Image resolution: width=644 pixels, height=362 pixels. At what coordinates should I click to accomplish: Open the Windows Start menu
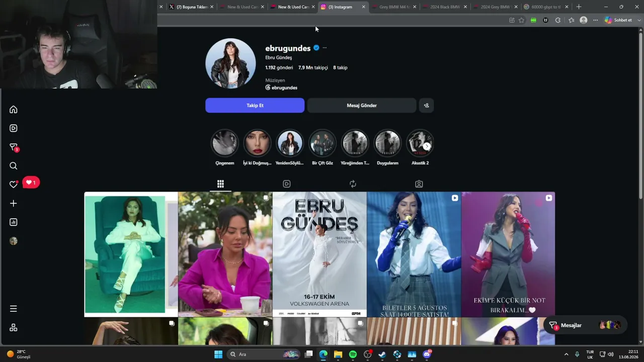[218, 354]
